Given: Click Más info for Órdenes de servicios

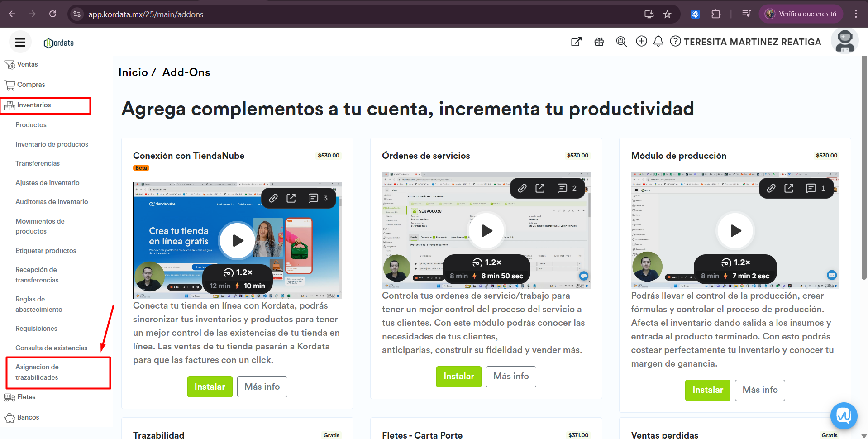Looking at the screenshot, I should (x=511, y=377).
